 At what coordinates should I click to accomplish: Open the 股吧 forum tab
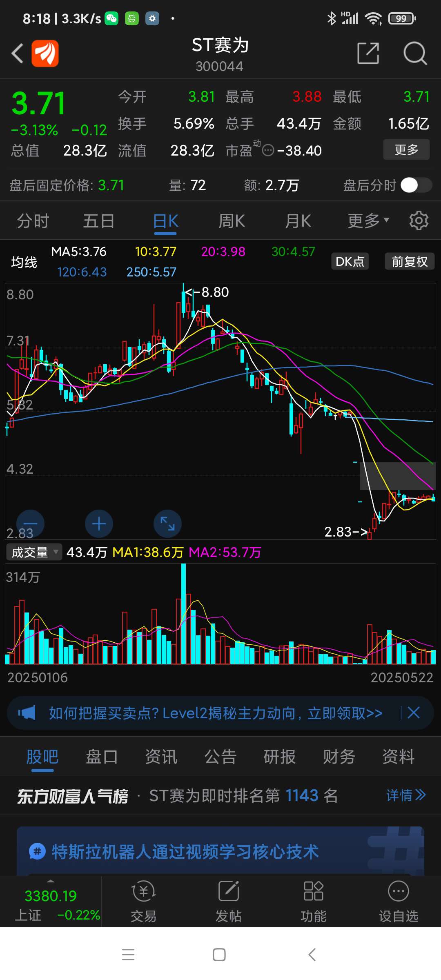(x=42, y=757)
